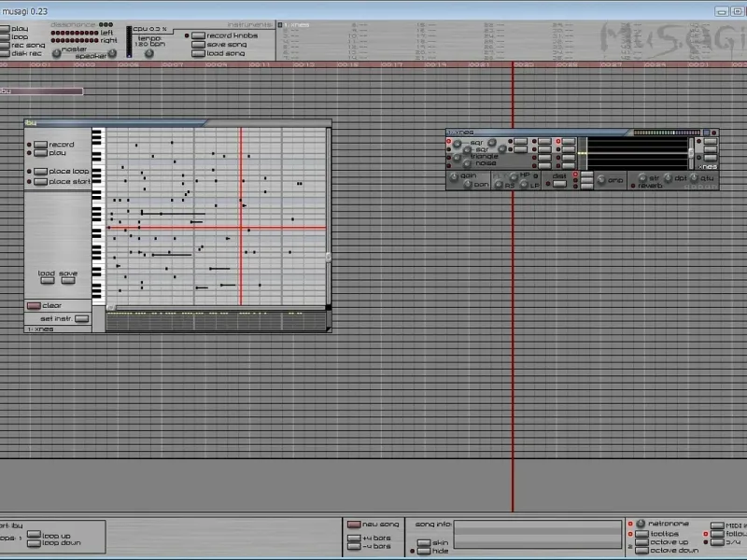Select instrument slot 1 xnes in the list
The image size is (747, 560).
coord(296,25)
